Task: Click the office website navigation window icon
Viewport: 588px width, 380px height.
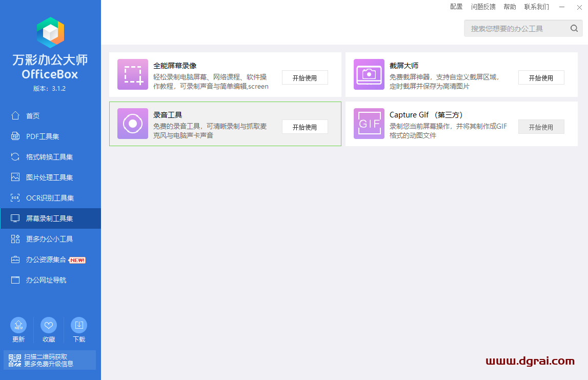Action: [15, 280]
